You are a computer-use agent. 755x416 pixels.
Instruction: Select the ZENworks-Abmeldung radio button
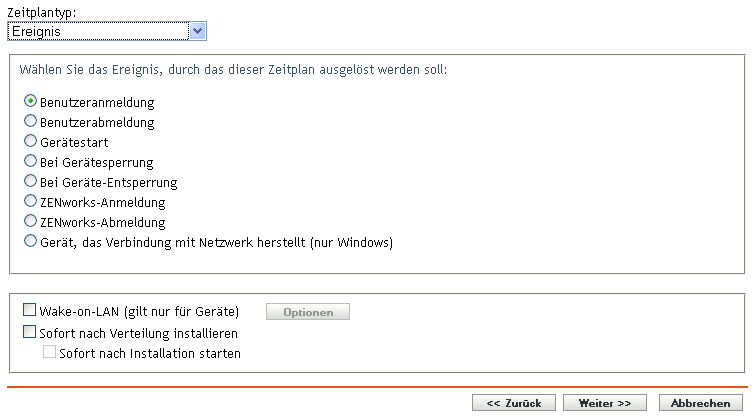(30, 222)
